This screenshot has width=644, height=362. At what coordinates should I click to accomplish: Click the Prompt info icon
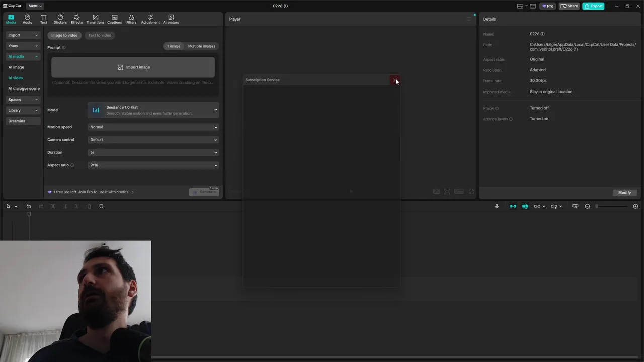tap(64, 48)
